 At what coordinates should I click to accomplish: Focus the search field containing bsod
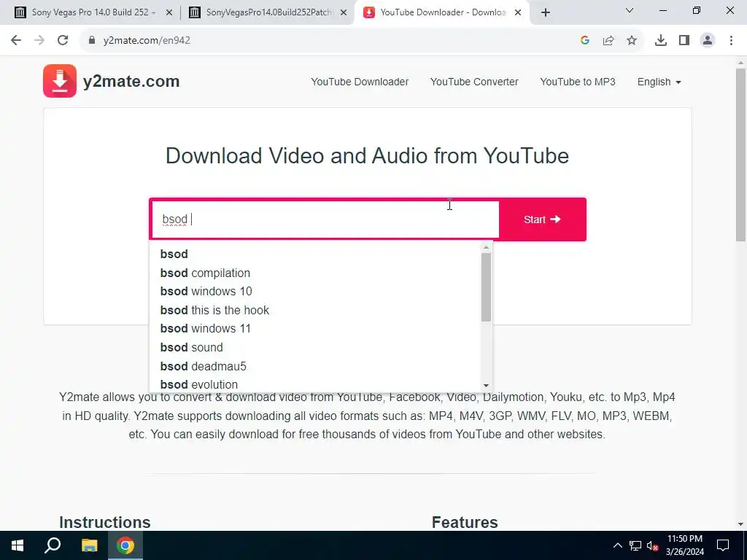pyautogui.click(x=325, y=219)
